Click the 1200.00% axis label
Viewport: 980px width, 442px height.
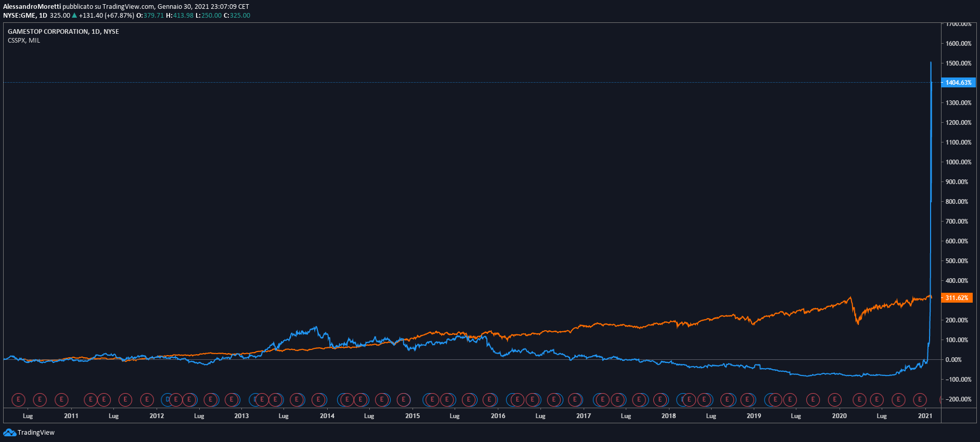pyautogui.click(x=958, y=123)
